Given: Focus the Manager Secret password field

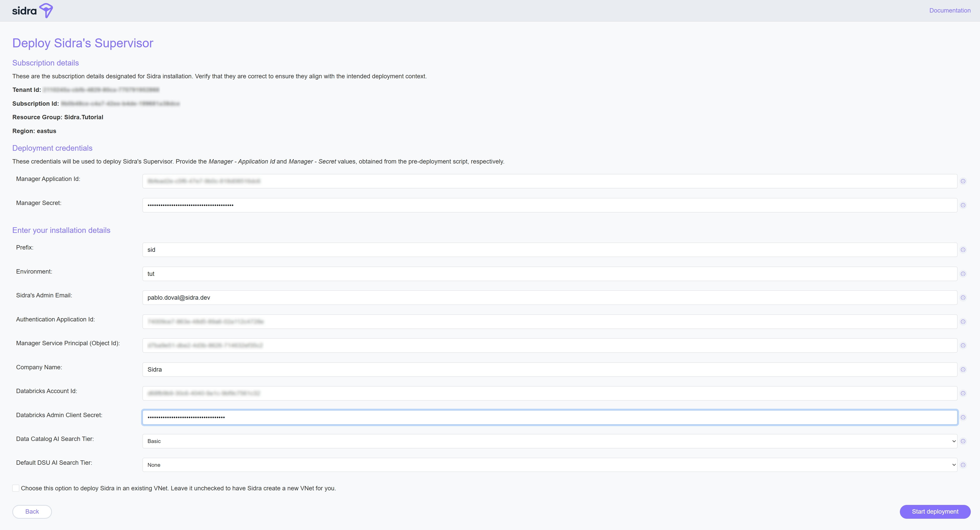Looking at the screenshot, I should pyautogui.click(x=549, y=205).
